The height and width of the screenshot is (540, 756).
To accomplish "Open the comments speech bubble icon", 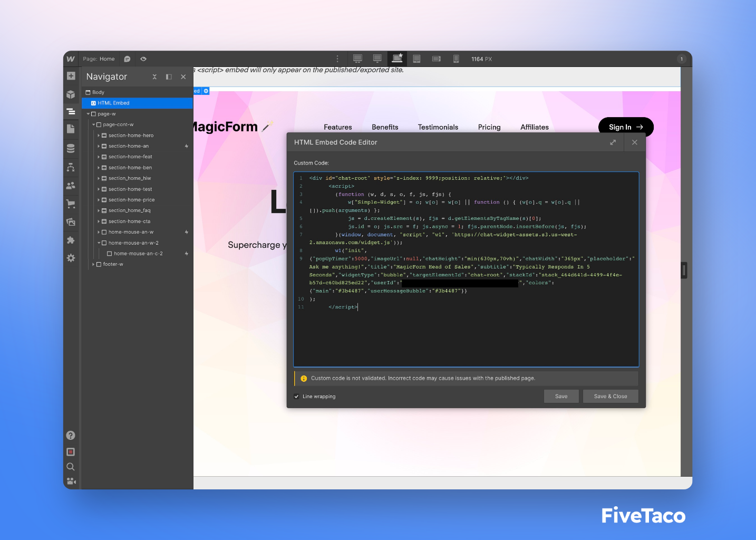I will pos(127,59).
